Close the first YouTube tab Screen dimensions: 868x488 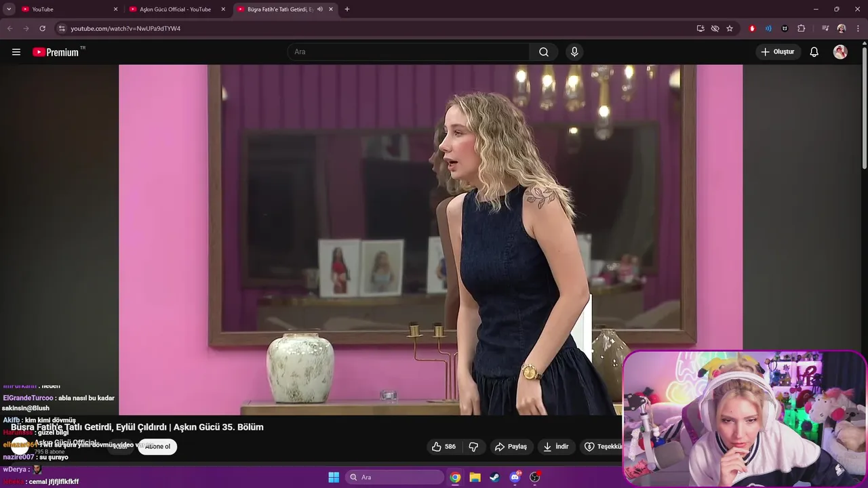point(115,9)
